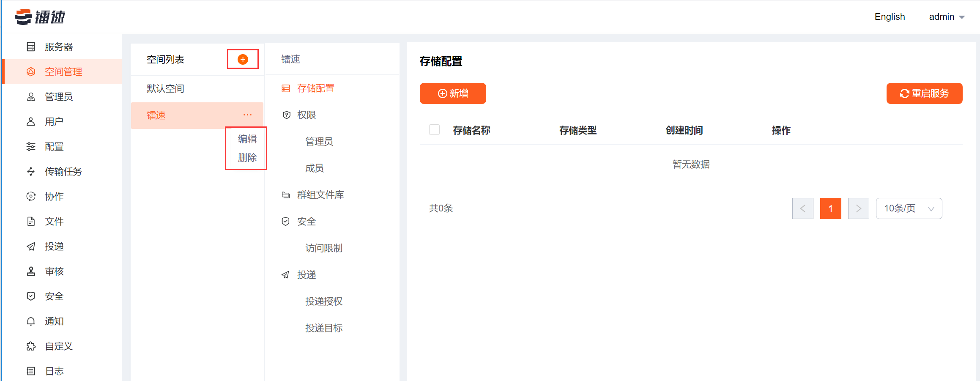Open 传输任务 transfer tasks from sidebar
This screenshot has width=980, height=381.
click(x=63, y=172)
